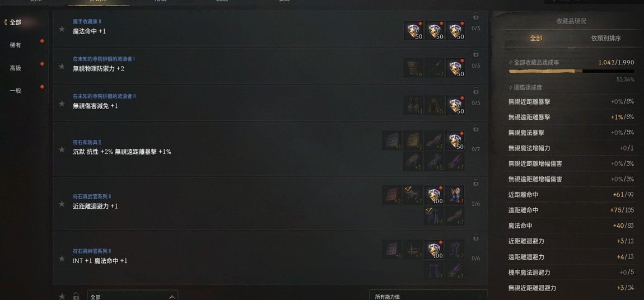The image size is (644, 300).
Task: Select 稀有 category in left sidebar
Action: click(16, 45)
